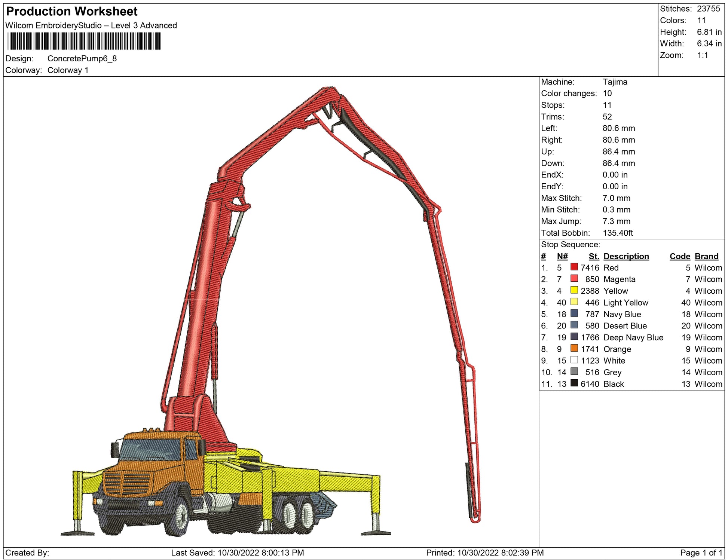Screen dimensions: 728x560
Task: Select the Yellow thread swatch
Action: [574, 290]
